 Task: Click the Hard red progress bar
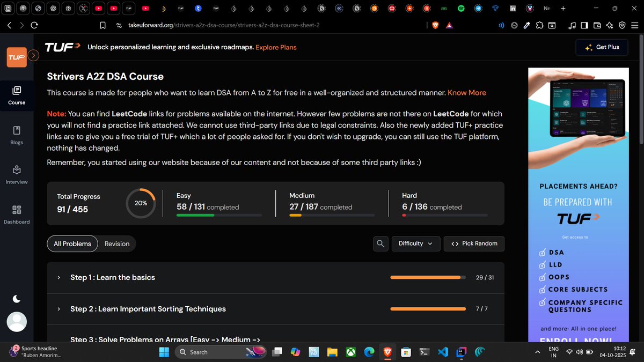click(444, 215)
